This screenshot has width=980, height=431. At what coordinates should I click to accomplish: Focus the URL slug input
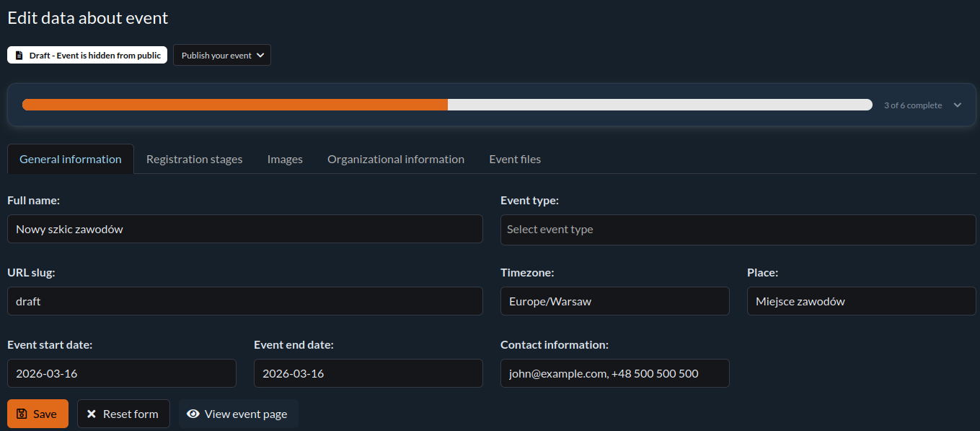pos(244,301)
